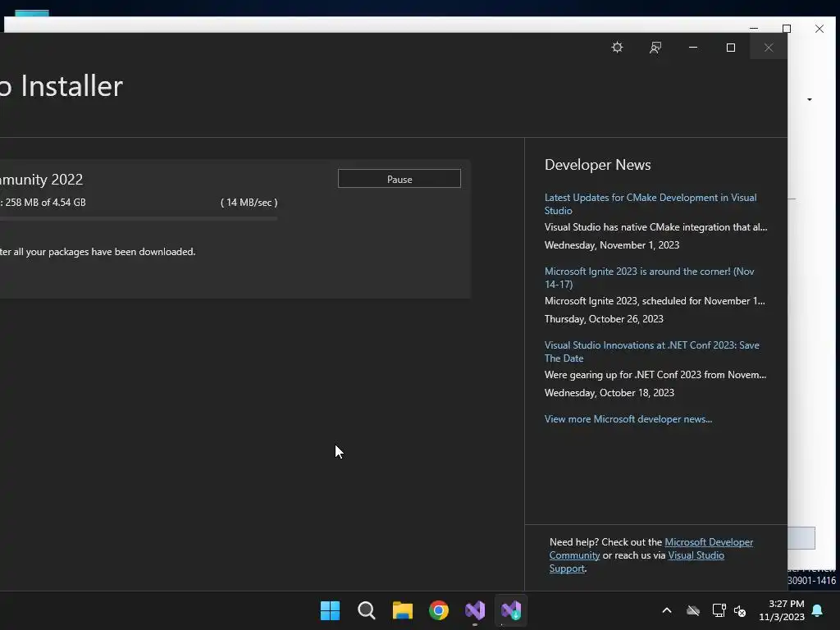
Task: Pause the Visual Studio download
Action: pyautogui.click(x=399, y=179)
